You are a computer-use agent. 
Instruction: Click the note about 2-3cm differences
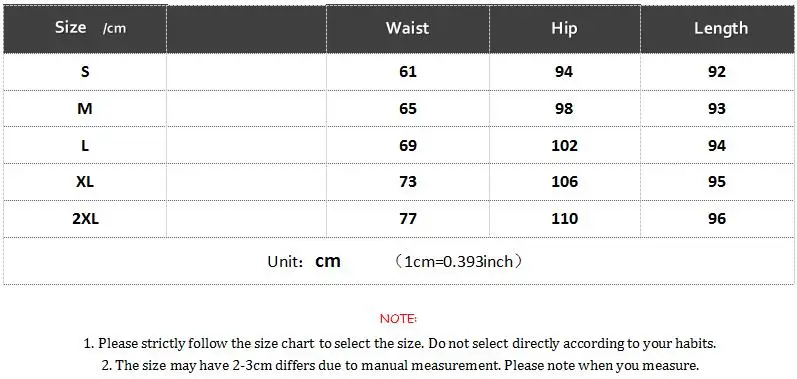pyautogui.click(x=400, y=365)
